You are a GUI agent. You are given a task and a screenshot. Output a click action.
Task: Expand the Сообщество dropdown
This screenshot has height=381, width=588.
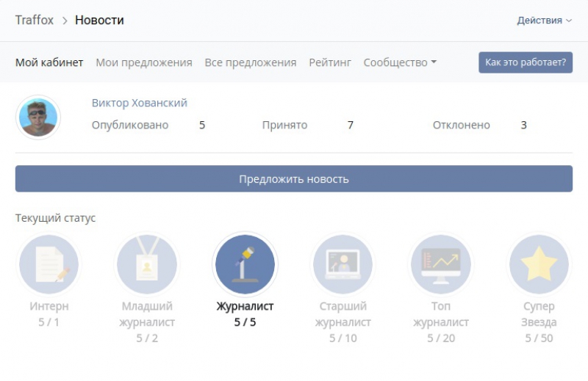[400, 62]
